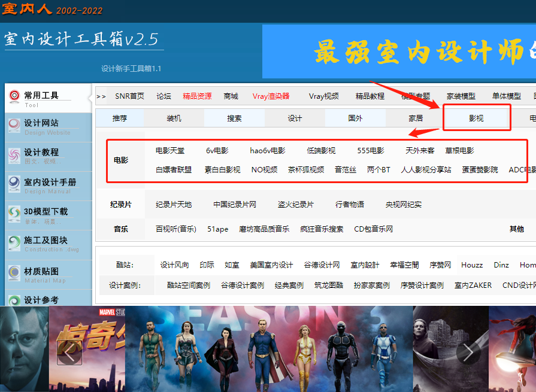The width and height of the screenshot is (536, 392).
Task: Open the 素白白影视 link
Action: pyautogui.click(x=223, y=170)
